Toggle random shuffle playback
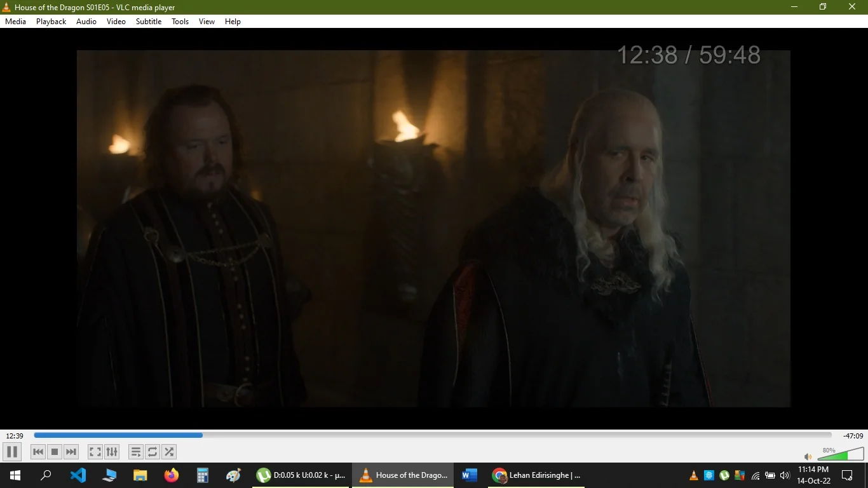 click(x=169, y=452)
